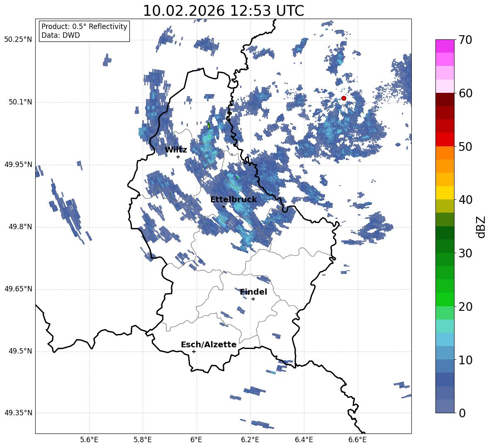Click the colorbar tick label 20
491x448 pixels.
tap(465, 306)
